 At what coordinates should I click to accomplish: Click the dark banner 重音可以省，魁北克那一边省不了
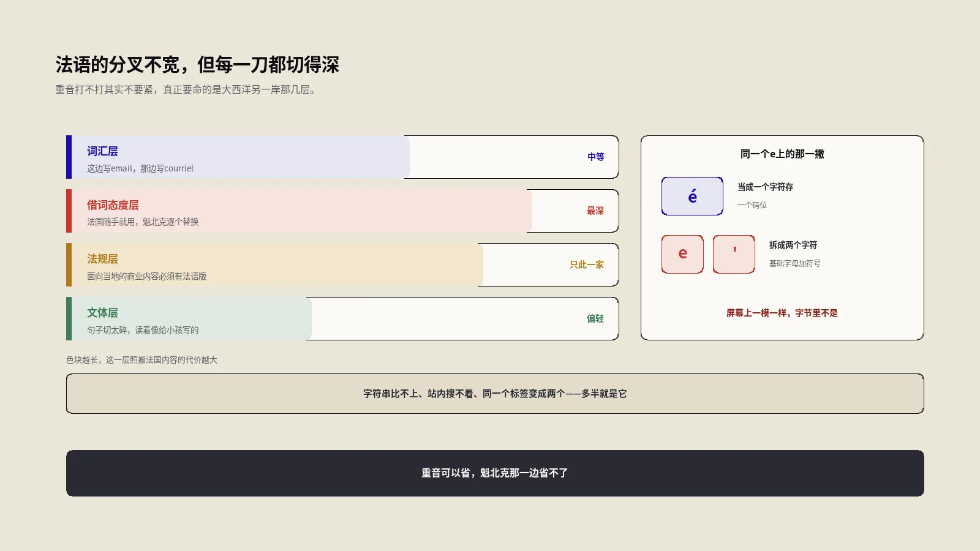pos(495,473)
